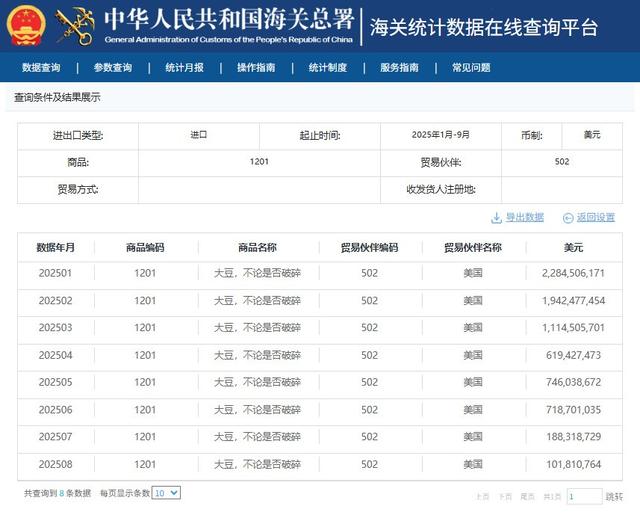Click the 共查询到 8 条数据 result count
This screenshot has width=640, height=515.
(x=58, y=493)
